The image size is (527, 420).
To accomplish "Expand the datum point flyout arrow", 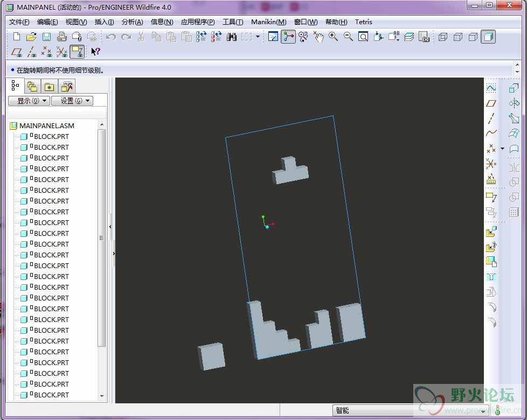I will (x=502, y=149).
